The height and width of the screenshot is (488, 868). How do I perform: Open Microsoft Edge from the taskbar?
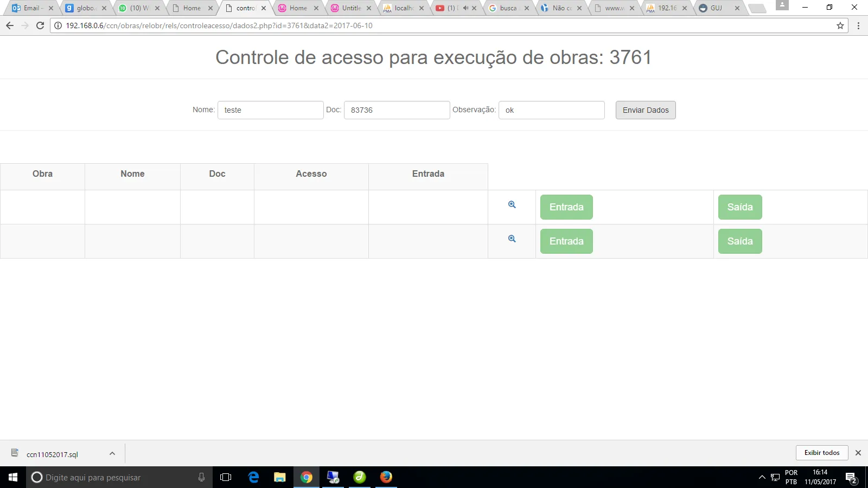pyautogui.click(x=253, y=477)
